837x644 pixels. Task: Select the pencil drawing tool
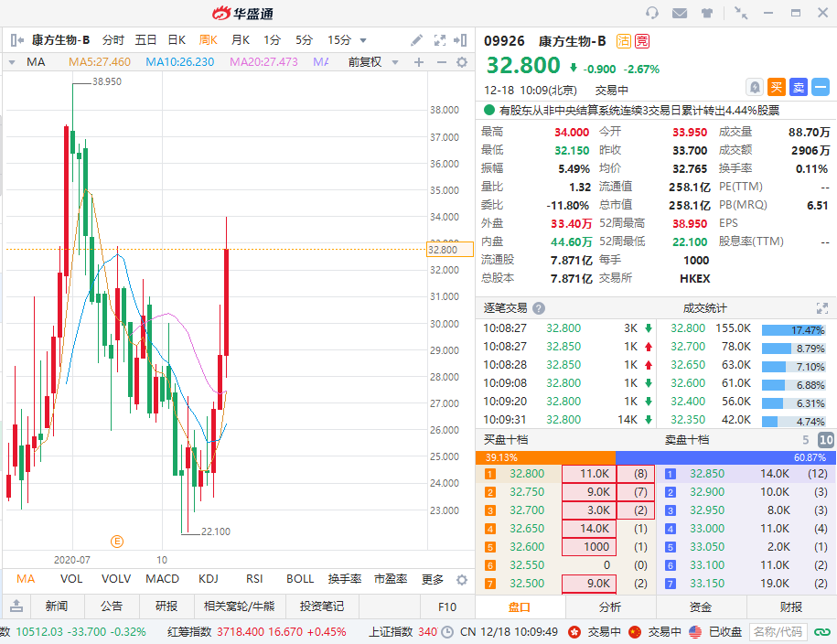416,40
